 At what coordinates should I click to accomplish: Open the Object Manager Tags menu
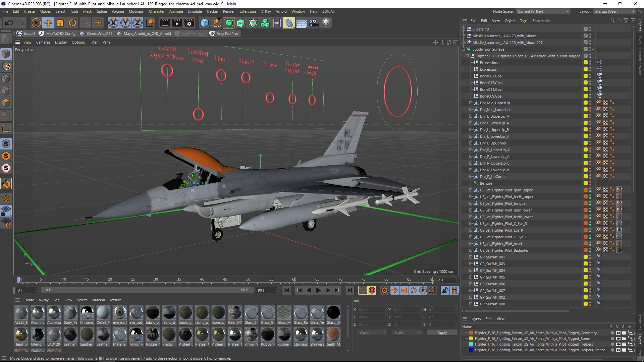(x=524, y=21)
